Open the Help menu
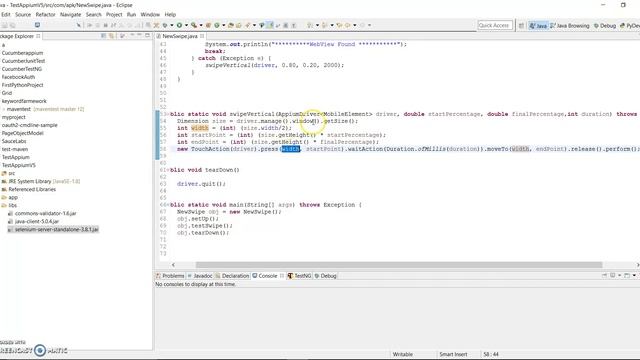Image resolution: width=640 pixels, height=360 pixels. pos(170,14)
